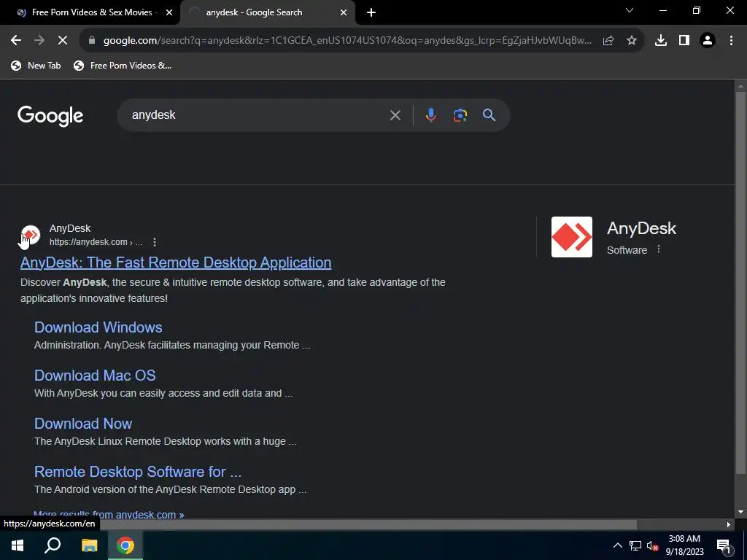
Task: Switch to the first browser tab
Action: (91, 13)
